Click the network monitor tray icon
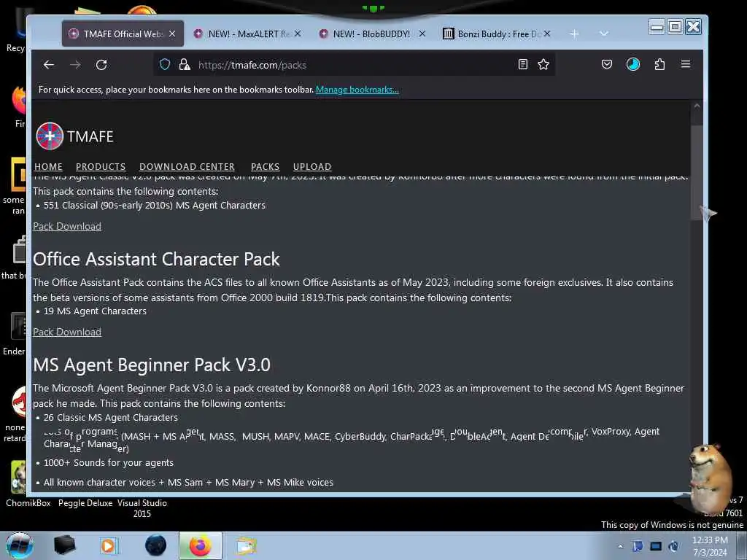Image resolution: width=747 pixels, height=560 pixels. [656, 546]
